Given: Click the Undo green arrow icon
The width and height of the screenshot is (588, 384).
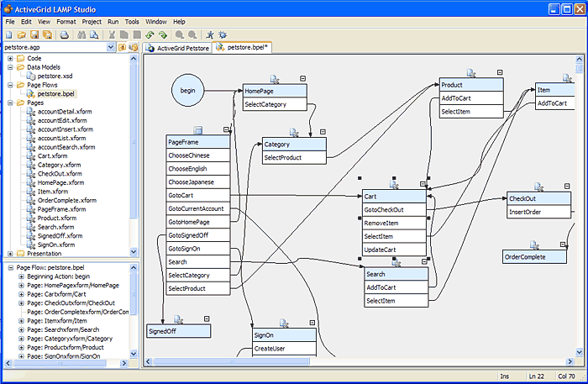Looking at the screenshot, I should coord(149,34).
